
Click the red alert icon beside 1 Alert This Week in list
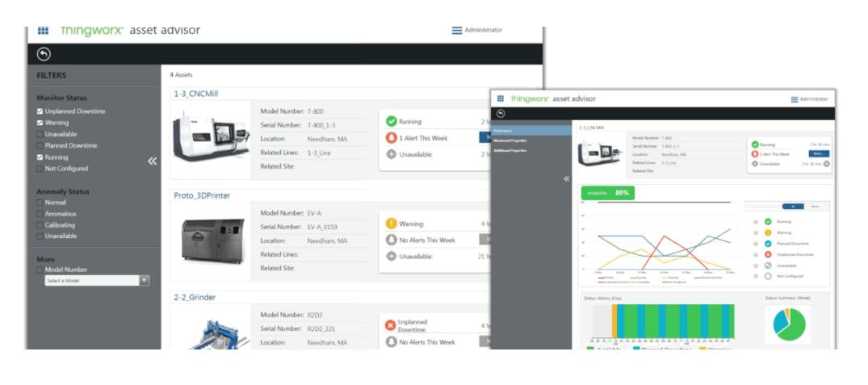392,138
